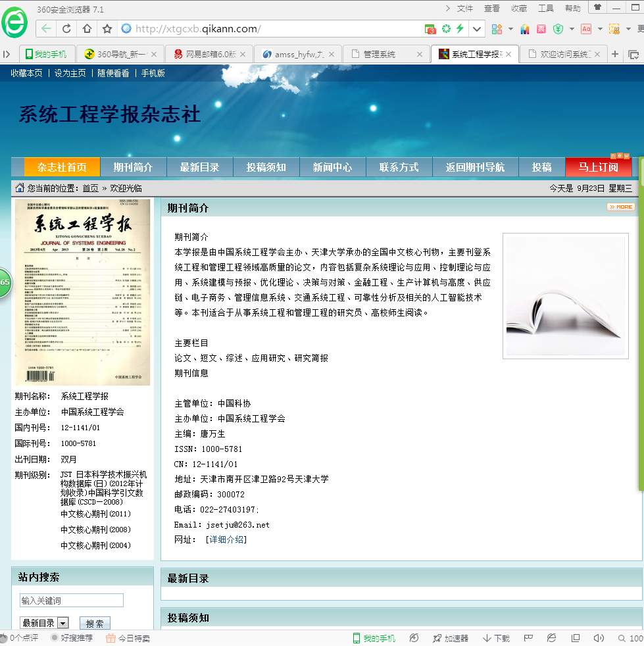Open the 最新目录 search category dropdown

(45, 622)
